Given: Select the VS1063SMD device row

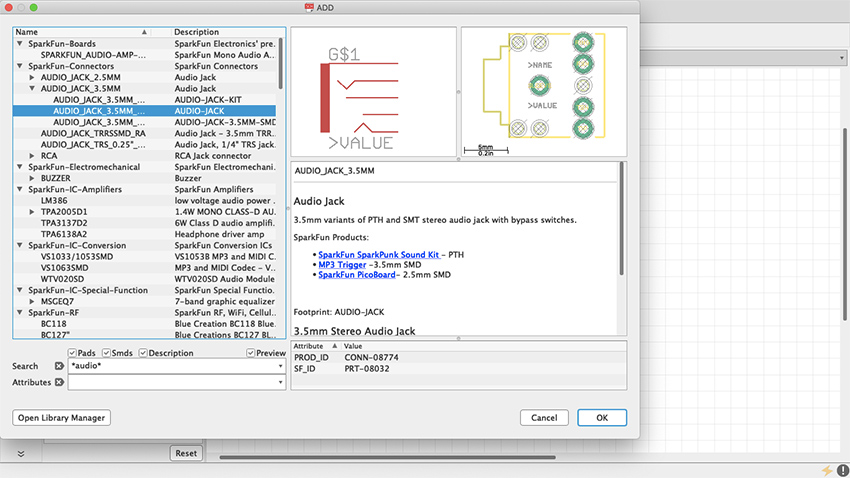Looking at the screenshot, I should (x=144, y=268).
